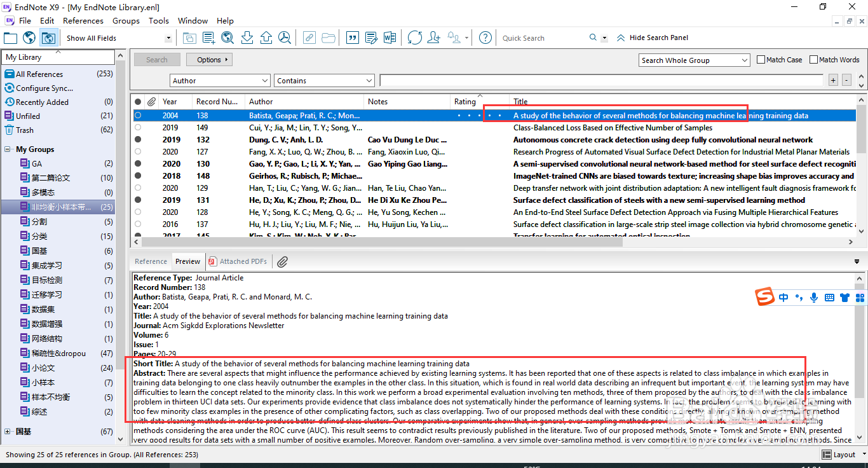Screen dimensions: 868x468
Task: Toggle read status dot for Dung 2019 reference
Action: point(138,140)
